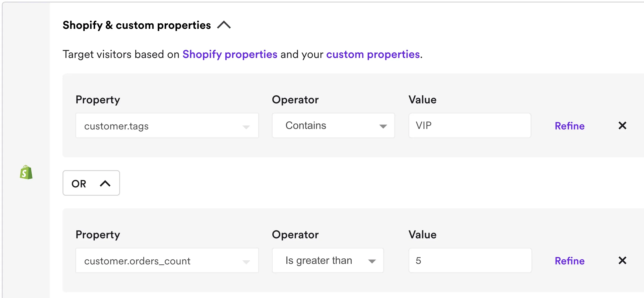Click Refine for the customer.orders_count rule
The width and height of the screenshot is (644, 298).
(569, 261)
